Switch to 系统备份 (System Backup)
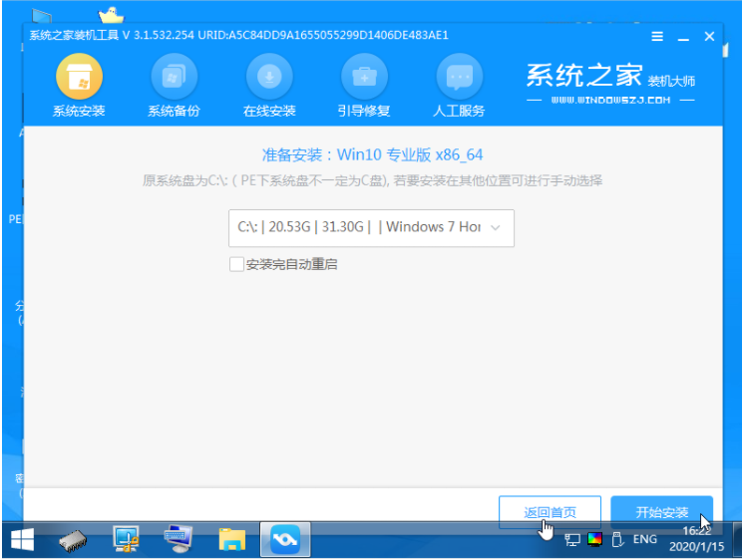This screenshot has height=560, width=742. 174,86
